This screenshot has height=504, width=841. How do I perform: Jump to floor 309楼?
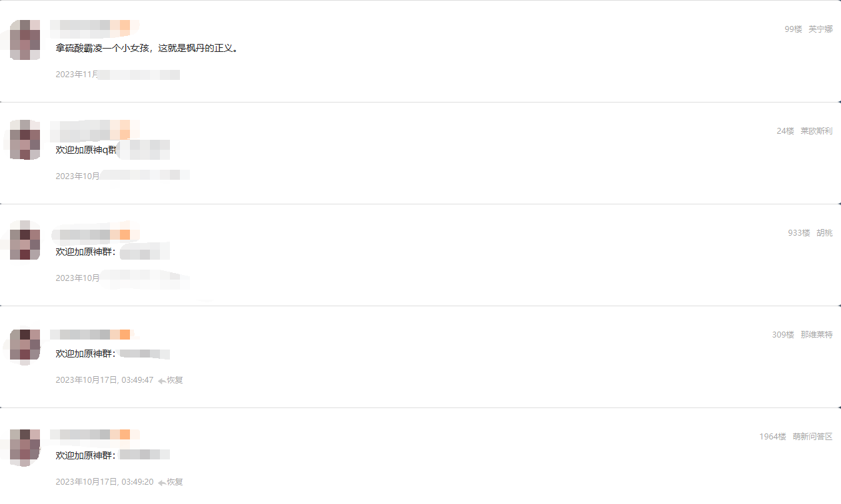pos(783,335)
